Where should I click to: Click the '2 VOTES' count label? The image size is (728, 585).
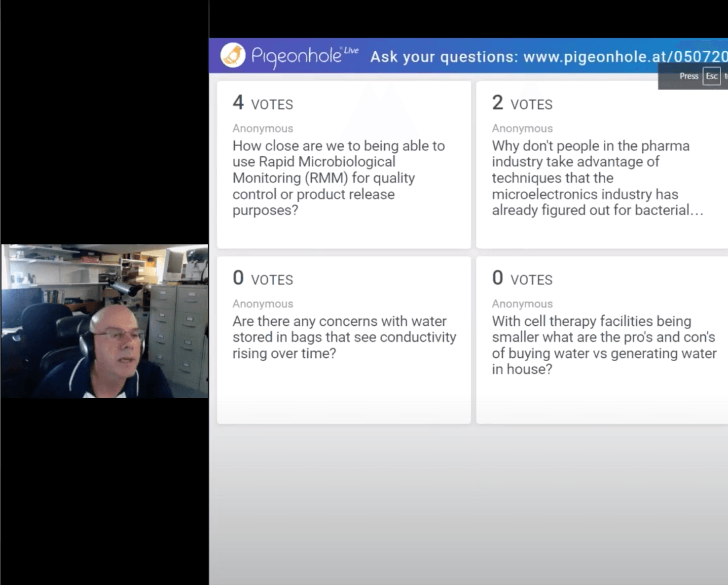(x=522, y=103)
